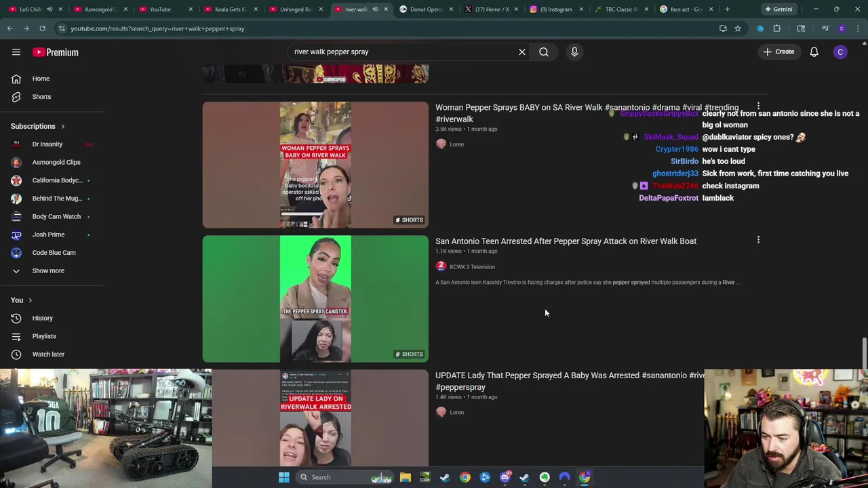Viewport: 868px width, 488px height.
Task: Bookmark this page with star icon
Action: [738, 28]
